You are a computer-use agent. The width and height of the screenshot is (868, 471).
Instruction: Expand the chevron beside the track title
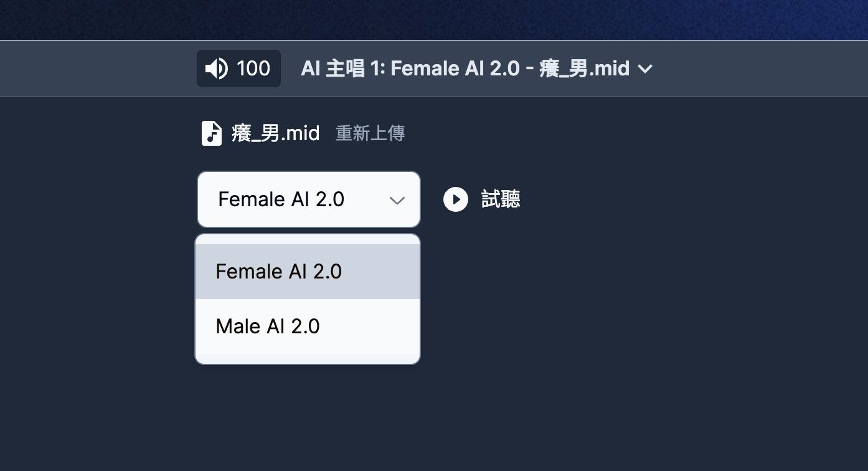pos(645,69)
